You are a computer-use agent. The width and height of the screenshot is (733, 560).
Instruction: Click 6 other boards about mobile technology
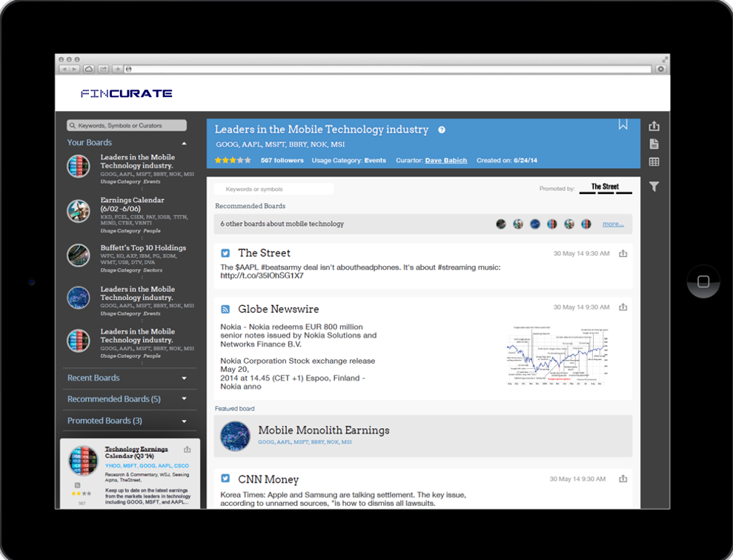click(282, 224)
